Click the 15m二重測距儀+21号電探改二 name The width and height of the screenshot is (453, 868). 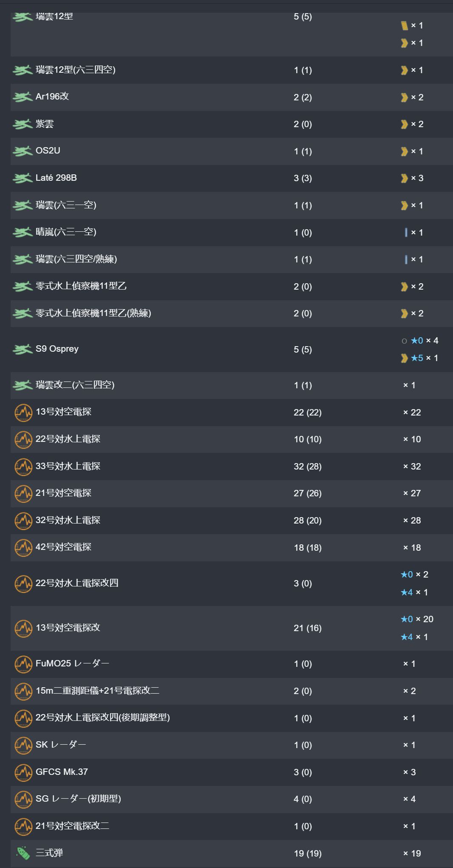point(97,691)
